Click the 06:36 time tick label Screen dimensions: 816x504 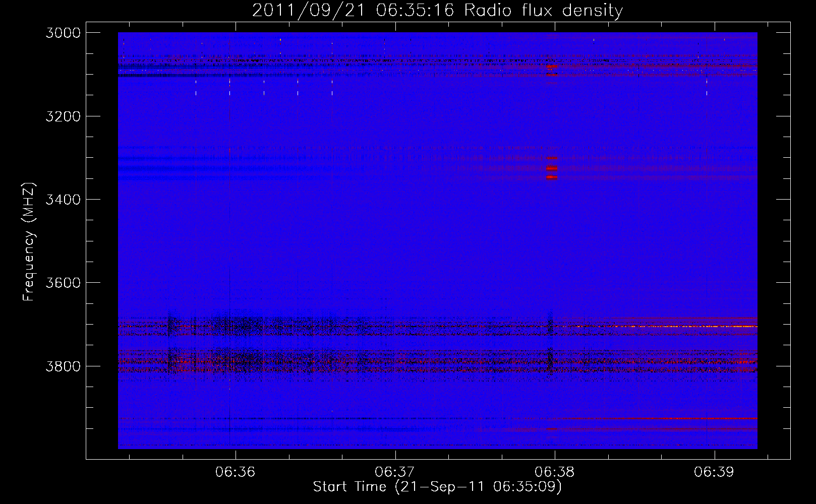(236, 472)
